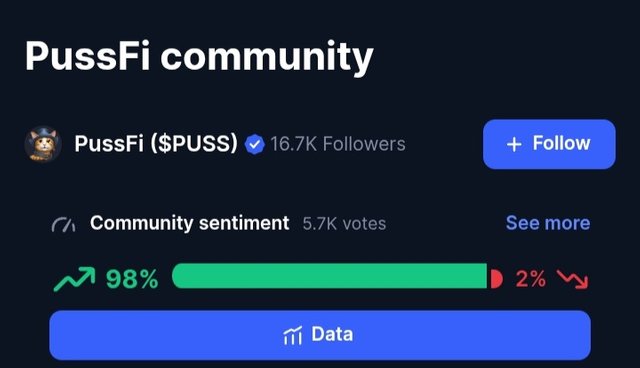Follow the PussFi community

click(x=549, y=144)
